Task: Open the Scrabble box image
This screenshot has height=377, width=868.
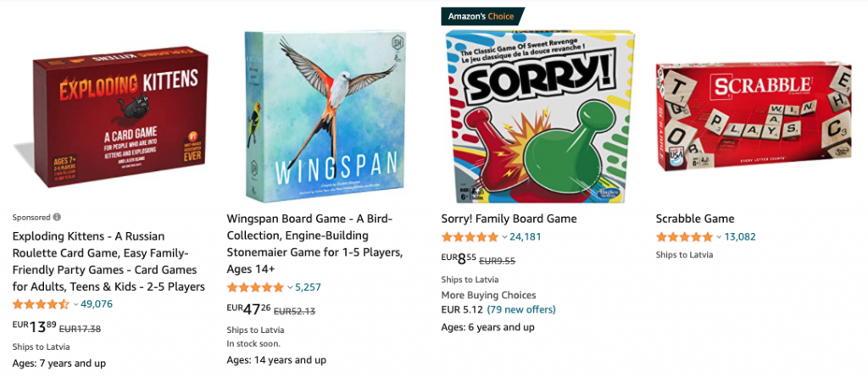Action: (754, 116)
